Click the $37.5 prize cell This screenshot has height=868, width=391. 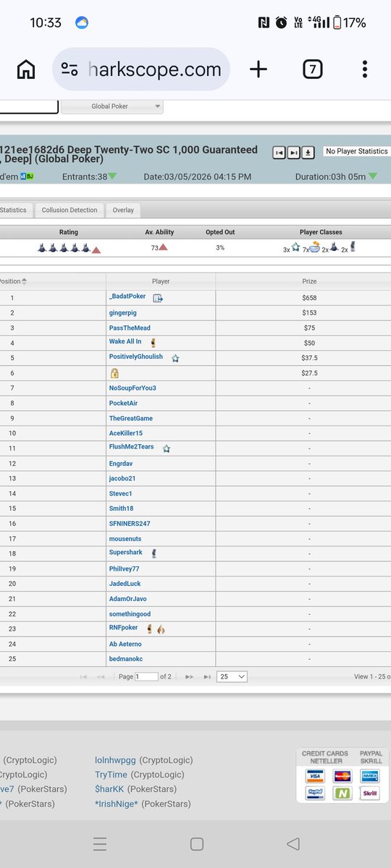tap(309, 358)
